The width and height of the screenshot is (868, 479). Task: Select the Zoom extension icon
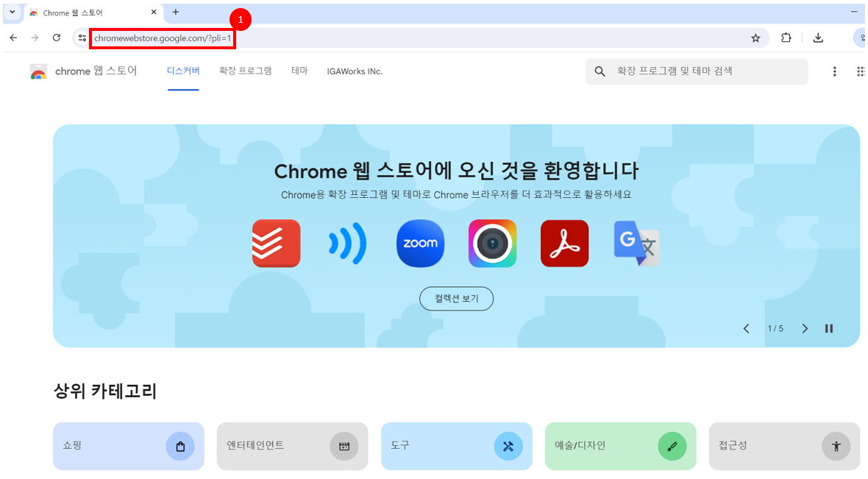pyautogui.click(x=420, y=243)
